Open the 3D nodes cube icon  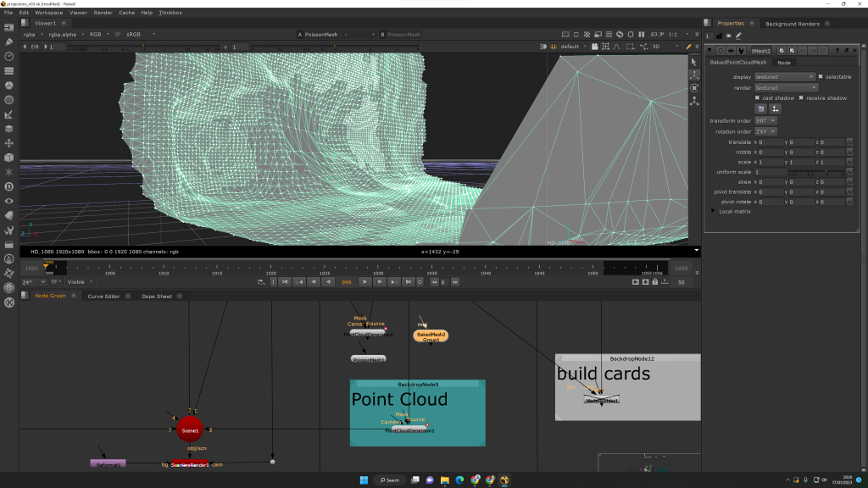[x=8, y=157]
